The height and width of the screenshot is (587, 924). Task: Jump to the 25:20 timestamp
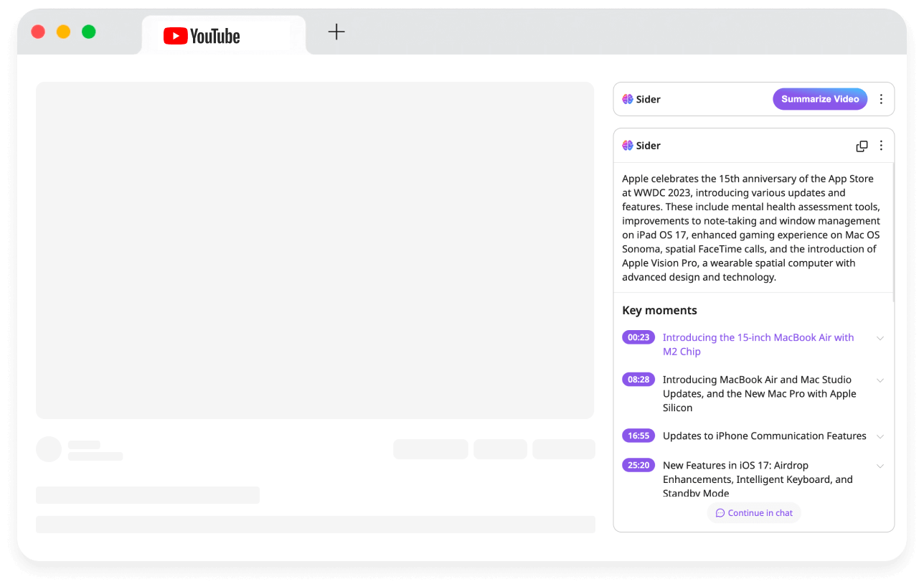638,465
